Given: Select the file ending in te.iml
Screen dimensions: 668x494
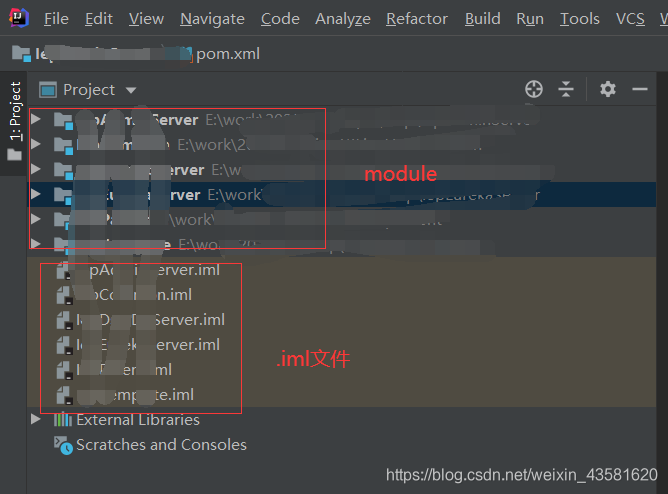Looking at the screenshot, I should click(x=135, y=395).
